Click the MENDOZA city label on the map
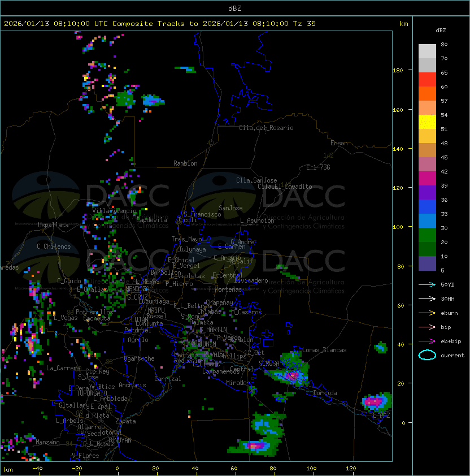 [x=137, y=288]
